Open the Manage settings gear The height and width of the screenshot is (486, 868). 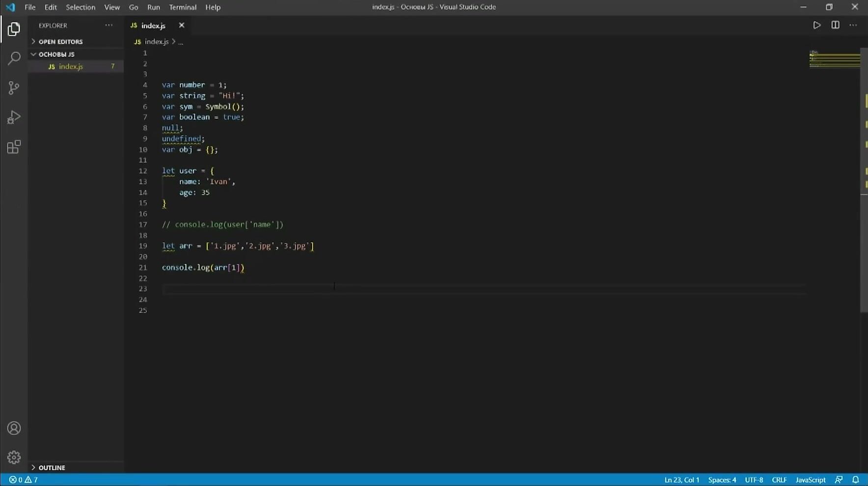coord(14,458)
